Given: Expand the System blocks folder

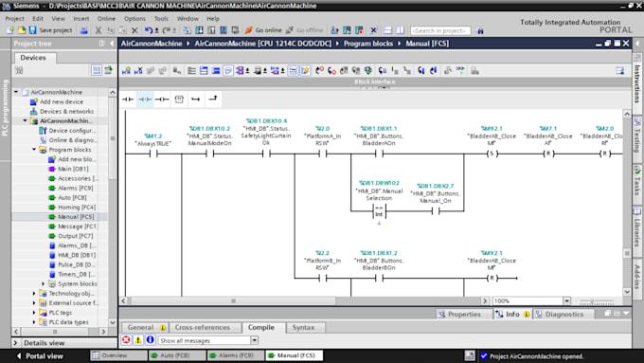Looking at the screenshot, I should [44, 283].
